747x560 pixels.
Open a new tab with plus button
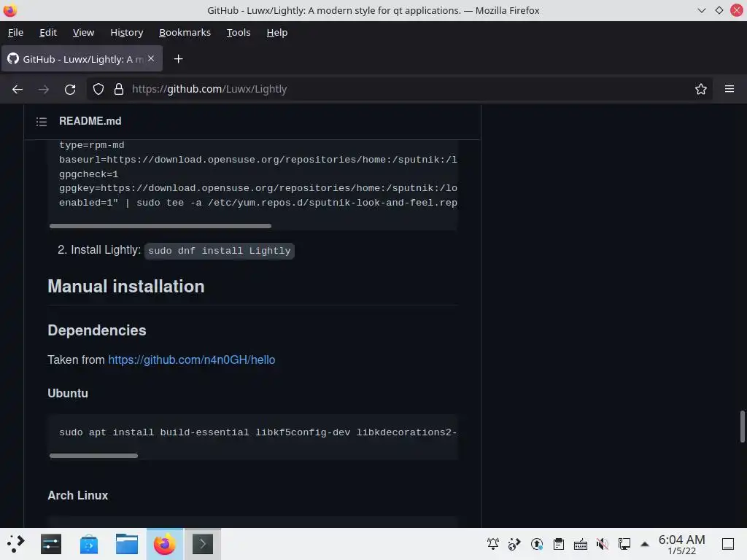(x=178, y=59)
